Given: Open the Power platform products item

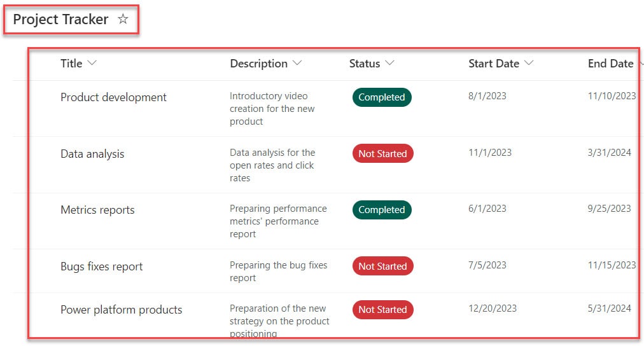Looking at the screenshot, I should coord(121,310).
